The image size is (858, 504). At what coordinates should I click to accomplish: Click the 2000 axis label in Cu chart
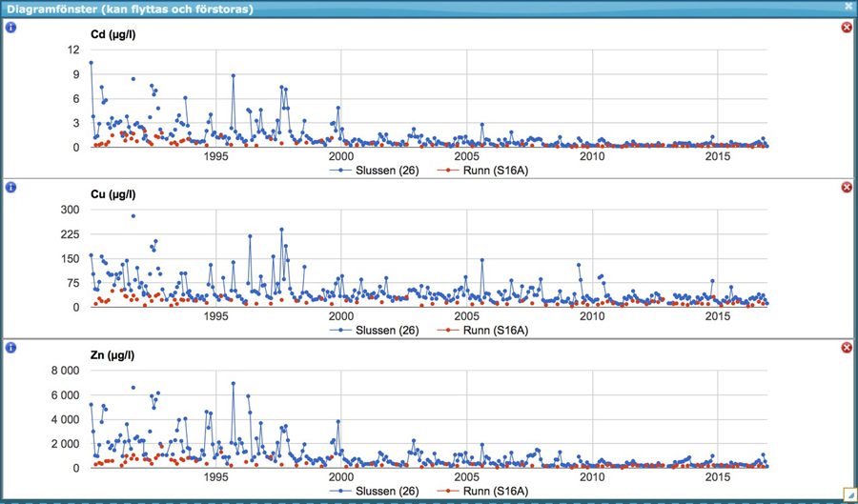tap(341, 317)
